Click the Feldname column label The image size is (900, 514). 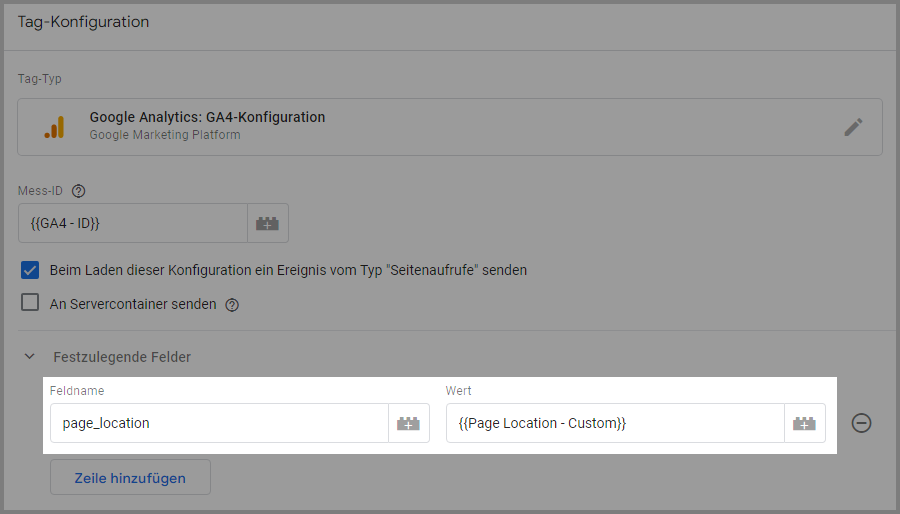pyautogui.click(x=77, y=391)
